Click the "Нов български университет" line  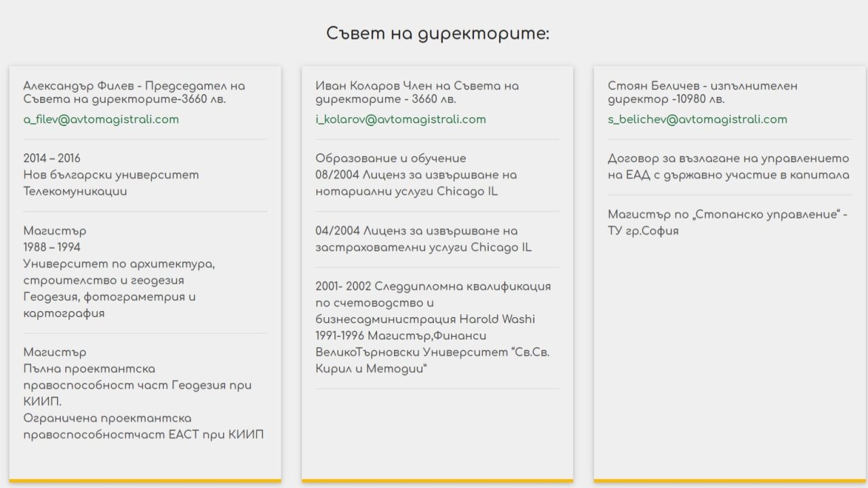click(111, 175)
